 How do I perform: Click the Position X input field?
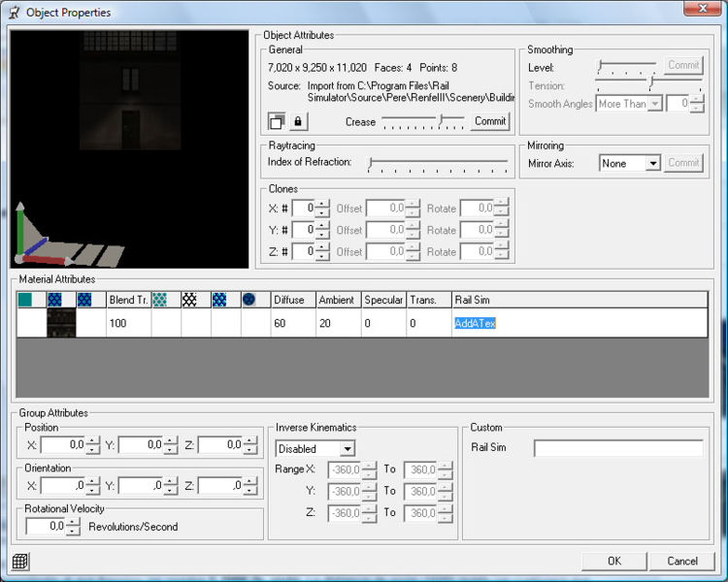click(x=61, y=445)
